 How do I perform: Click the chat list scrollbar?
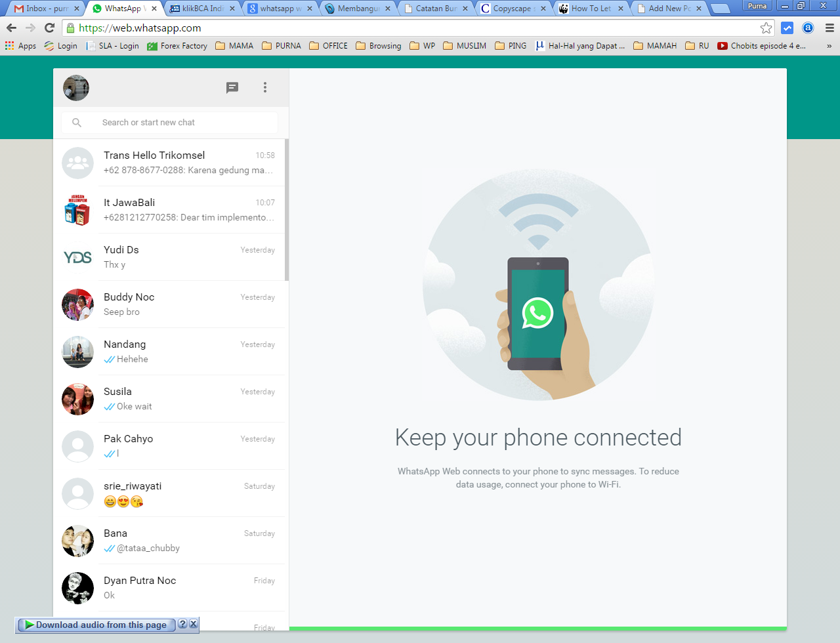click(x=287, y=210)
